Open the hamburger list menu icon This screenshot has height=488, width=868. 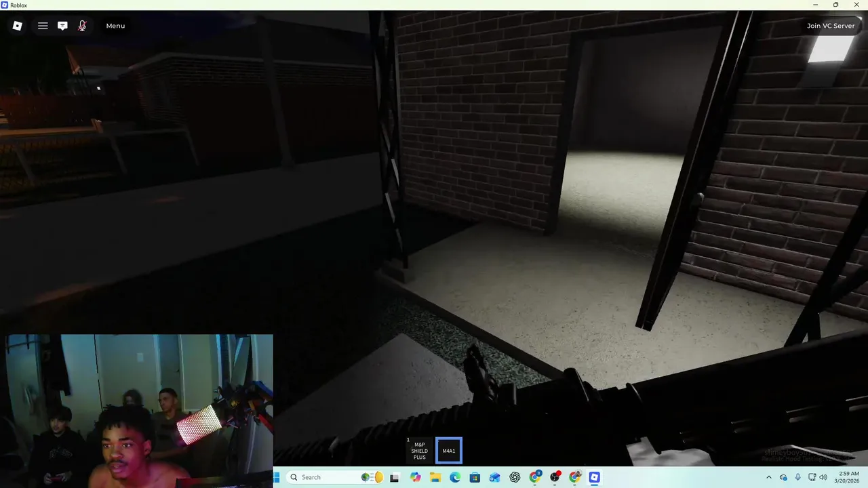coord(43,26)
